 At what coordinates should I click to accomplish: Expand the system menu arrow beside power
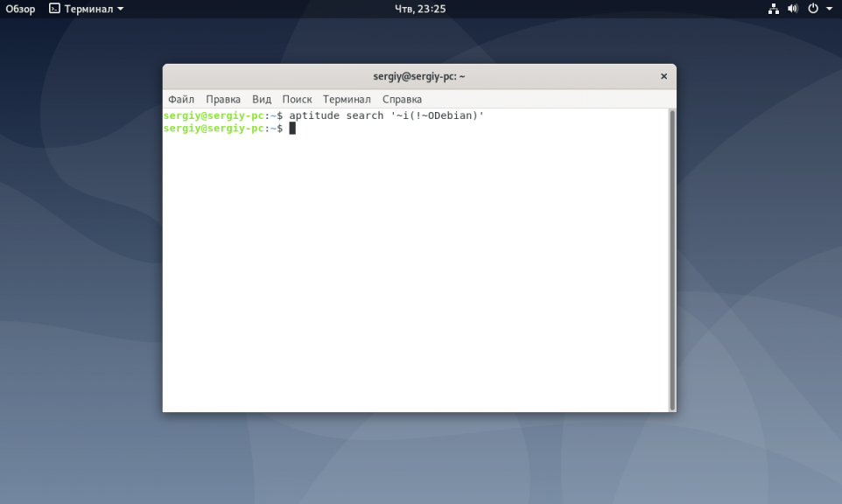[829, 9]
